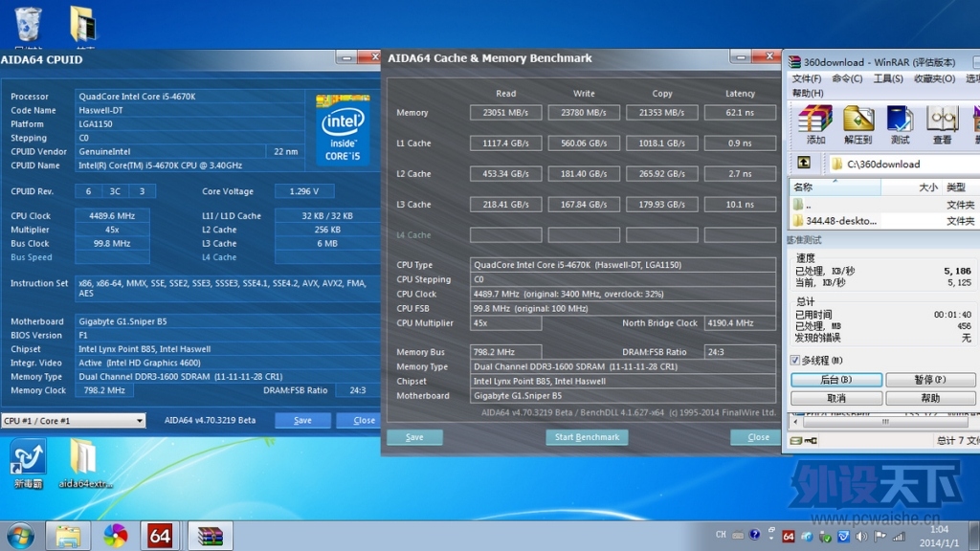Click the Intel Core i5 logo

[x=343, y=130]
